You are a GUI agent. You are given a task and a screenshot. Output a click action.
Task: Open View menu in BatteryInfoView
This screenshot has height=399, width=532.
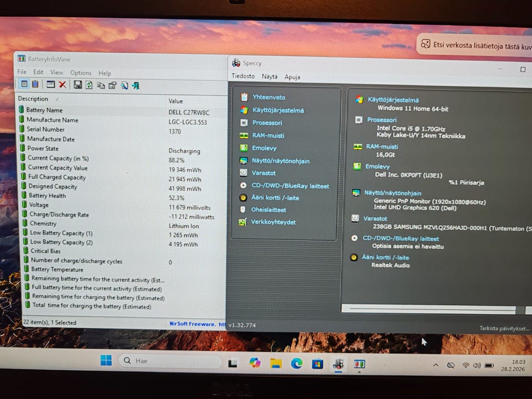point(57,73)
